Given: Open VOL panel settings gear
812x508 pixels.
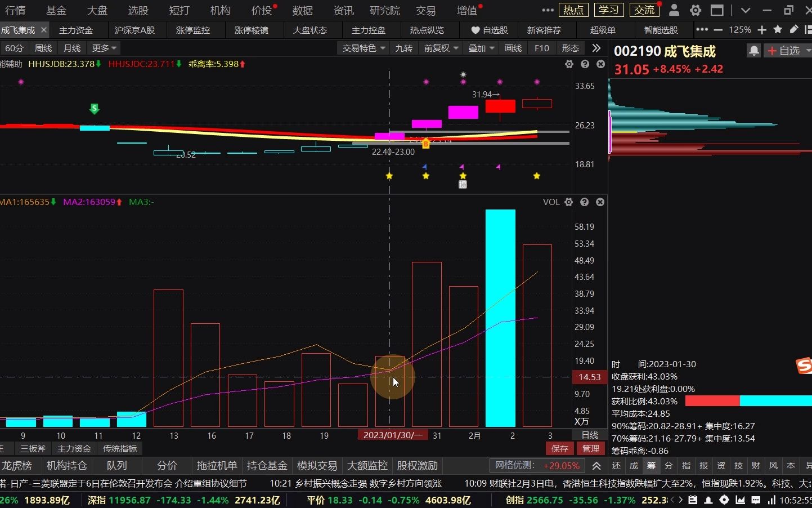Looking at the screenshot, I should point(569,202).
